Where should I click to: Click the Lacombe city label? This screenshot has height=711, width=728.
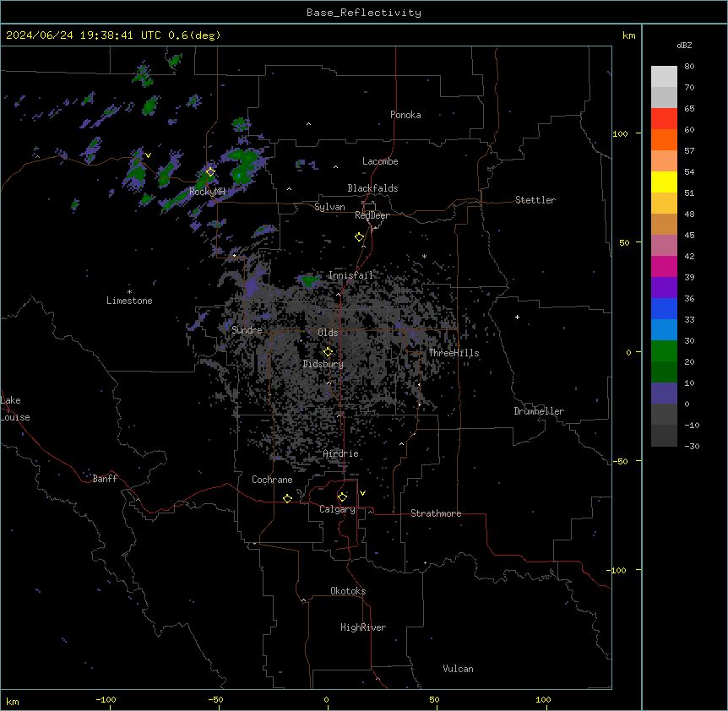pyautogui.click(x=380, y=161)
